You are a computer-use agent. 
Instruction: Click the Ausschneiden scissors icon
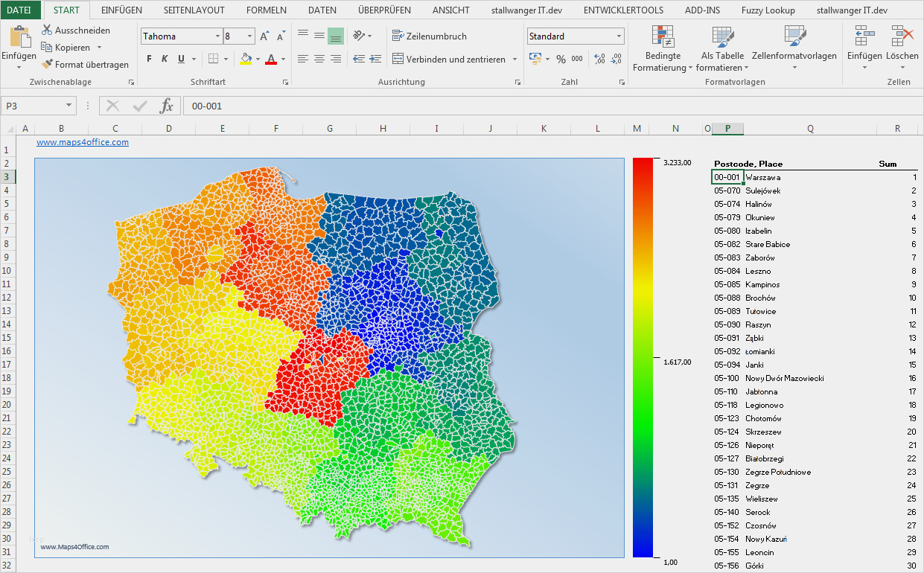pyautogui.click(x=47, y=31)
